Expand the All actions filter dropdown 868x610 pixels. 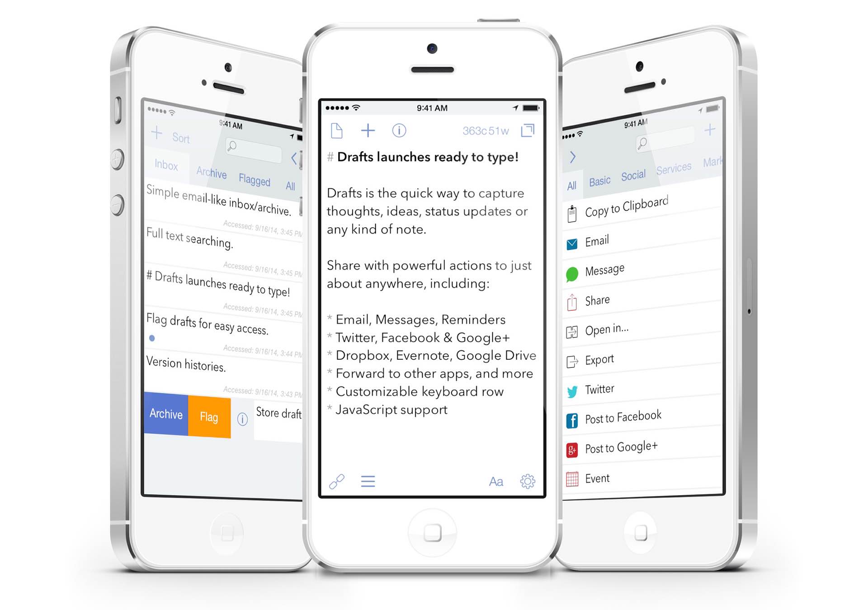coord(573,180)
